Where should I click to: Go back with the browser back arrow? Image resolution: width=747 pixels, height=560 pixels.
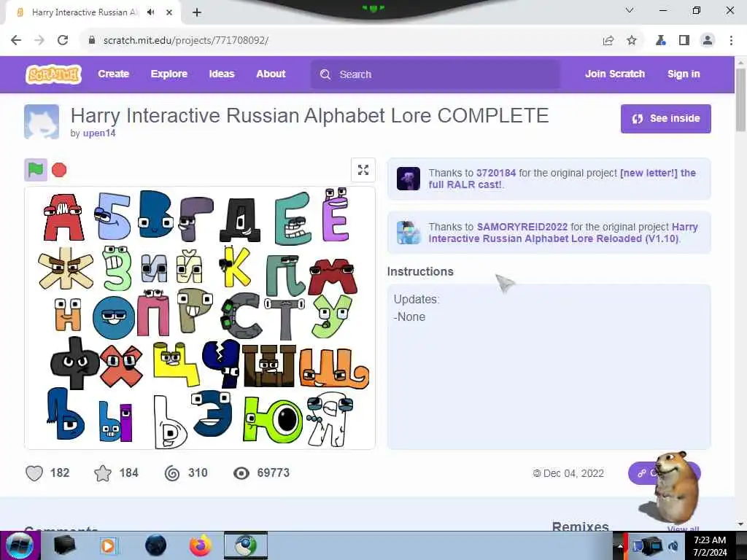[x=16, y=40]
